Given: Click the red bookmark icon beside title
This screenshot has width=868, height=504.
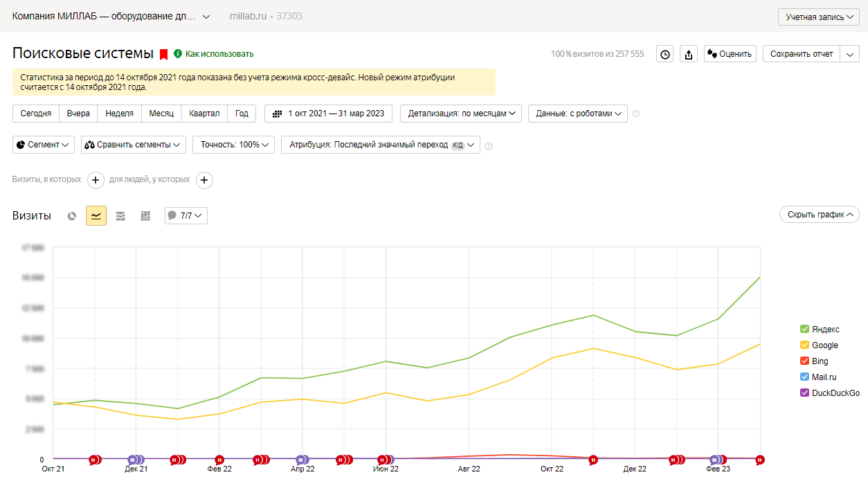Looking at the screenshot, I should point(164,54).
